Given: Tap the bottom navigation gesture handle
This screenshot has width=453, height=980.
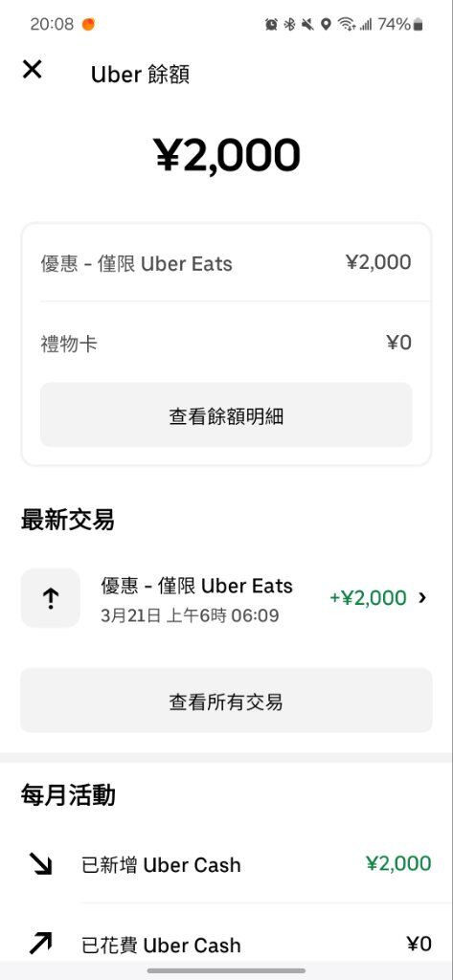Looking at the screenshot, I should click(x=226, y=970).
